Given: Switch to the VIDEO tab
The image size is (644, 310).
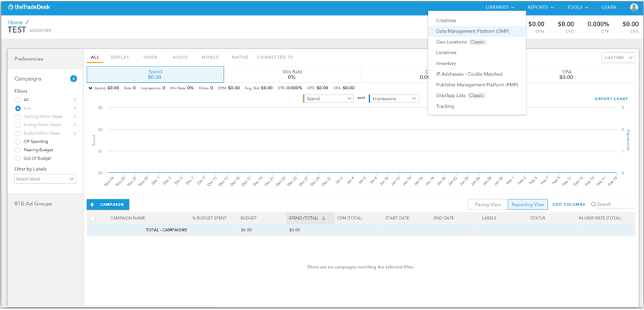Looking at the screenshot, I should point(150,57).
